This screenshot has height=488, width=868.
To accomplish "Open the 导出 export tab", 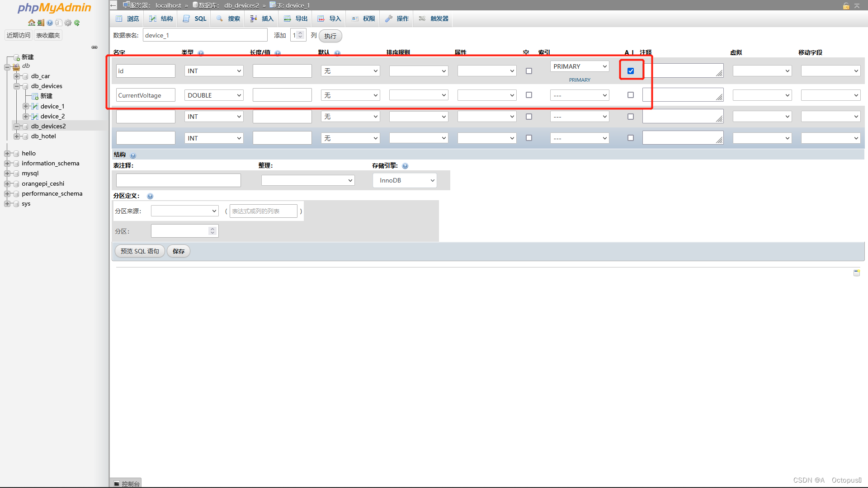I will (x=296, y=19).
